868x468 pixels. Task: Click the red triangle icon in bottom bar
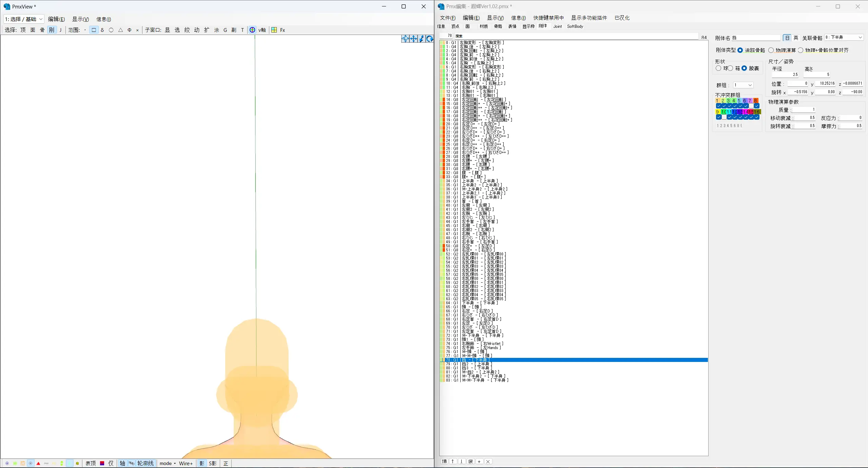point(38,463)
